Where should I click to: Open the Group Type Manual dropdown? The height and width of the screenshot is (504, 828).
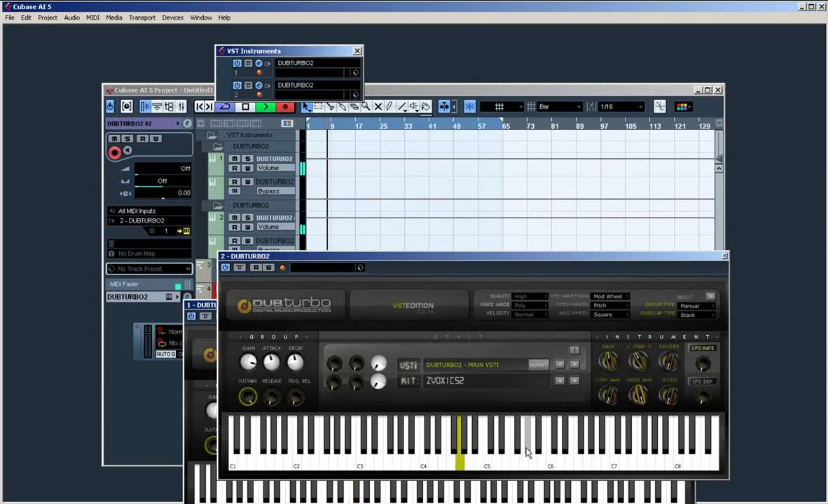pyautogui.click(x=696, y=306)
